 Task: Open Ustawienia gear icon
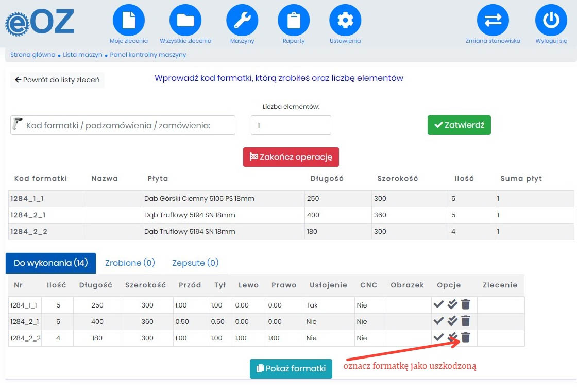coord(345,21)
